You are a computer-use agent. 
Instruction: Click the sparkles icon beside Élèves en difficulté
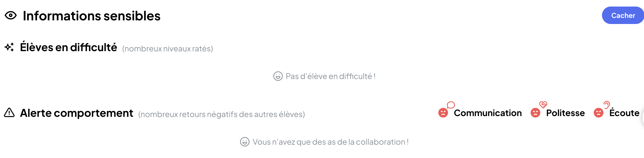tap(9, 47)
